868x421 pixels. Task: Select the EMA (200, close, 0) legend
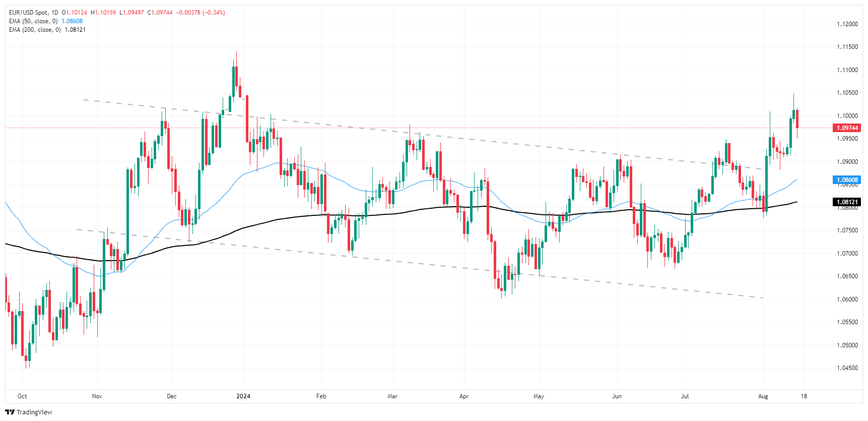click(35, 30)
